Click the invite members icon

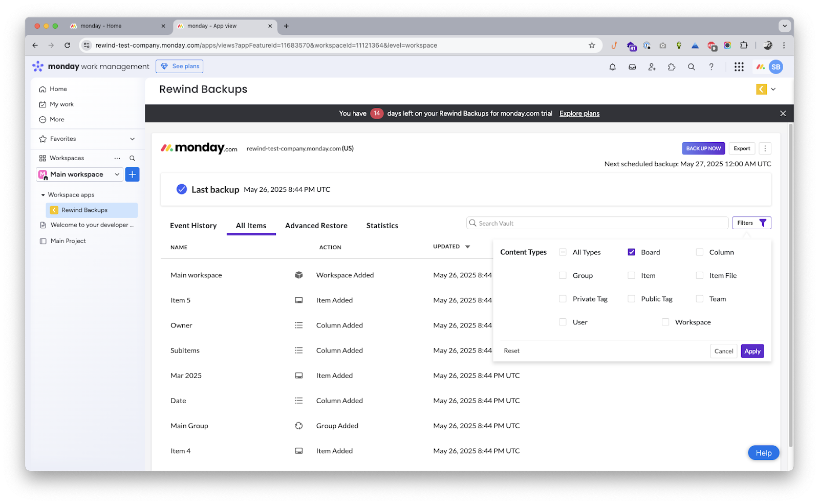[652, 67]
